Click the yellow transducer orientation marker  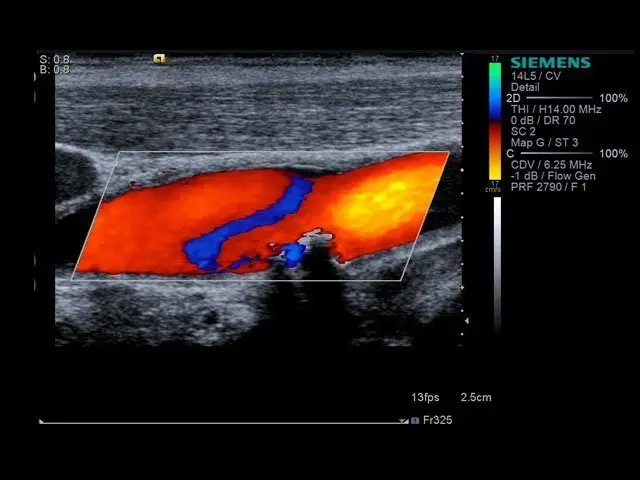coord(159,59)
